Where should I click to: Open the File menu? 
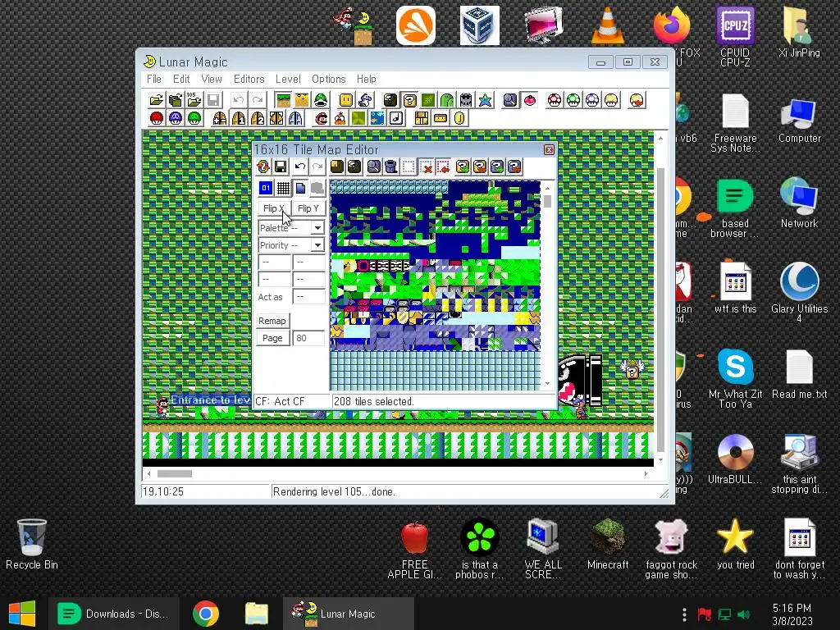click(153, 80)
